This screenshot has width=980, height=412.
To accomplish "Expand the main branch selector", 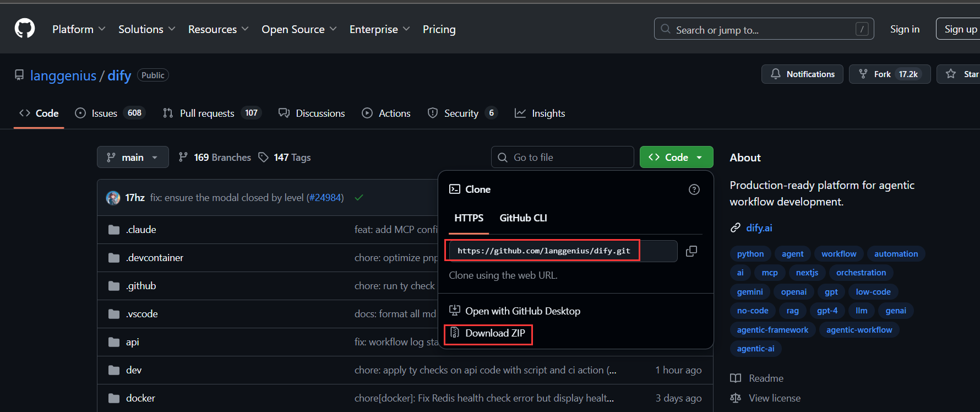I will tap(133, 158).
